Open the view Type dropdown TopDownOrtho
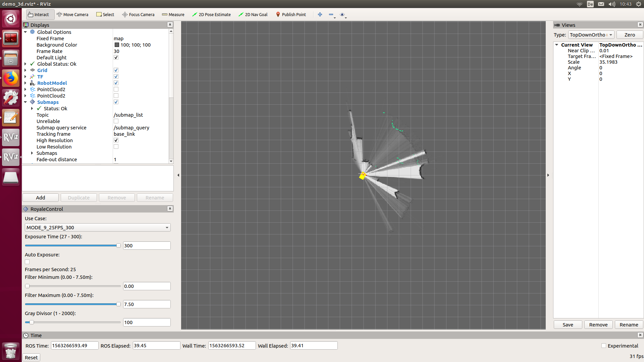This screenshot has height=362, width=644. 591,35
